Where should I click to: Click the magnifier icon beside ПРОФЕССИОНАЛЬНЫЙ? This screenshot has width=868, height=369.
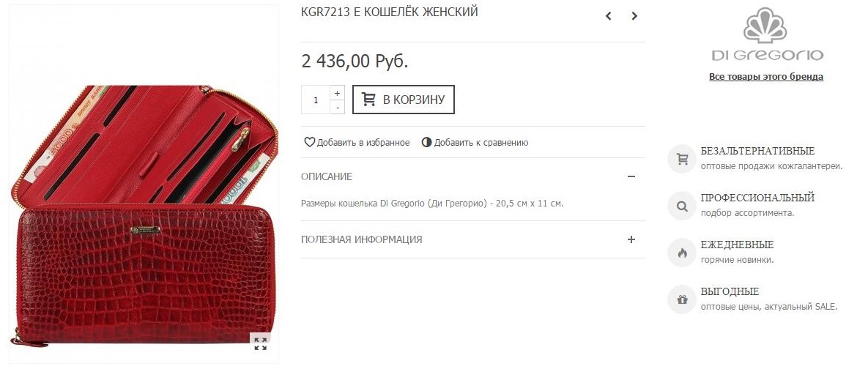pyautogui.click(x=681, y=206)
